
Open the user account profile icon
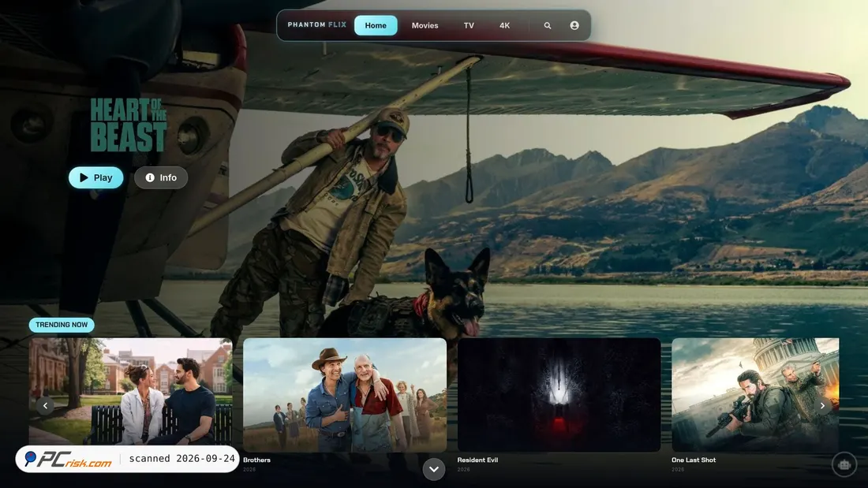[574, 25]
